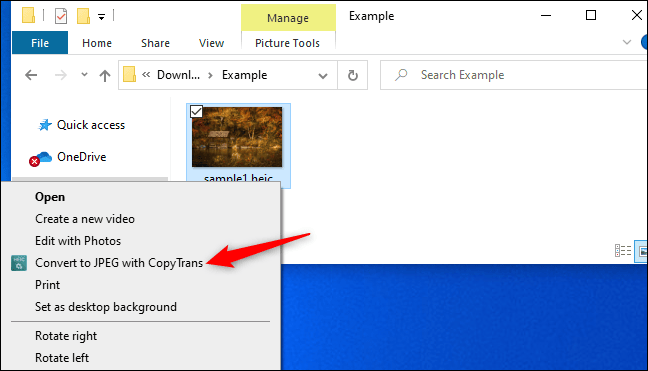
Task: Select Quick access in the navigation pane
Action: pyautogui.click(x=91, y=125)
